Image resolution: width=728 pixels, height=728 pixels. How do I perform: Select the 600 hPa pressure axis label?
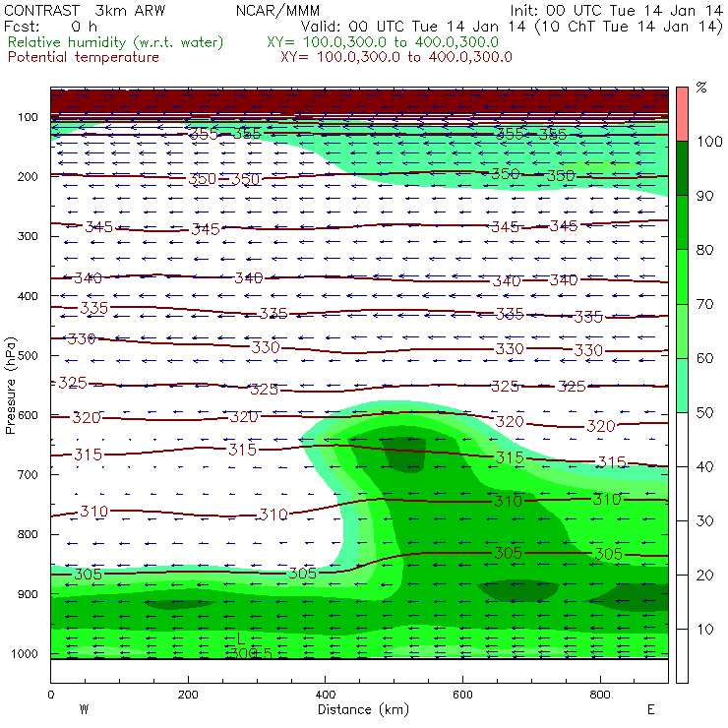(x=28, y=415)
